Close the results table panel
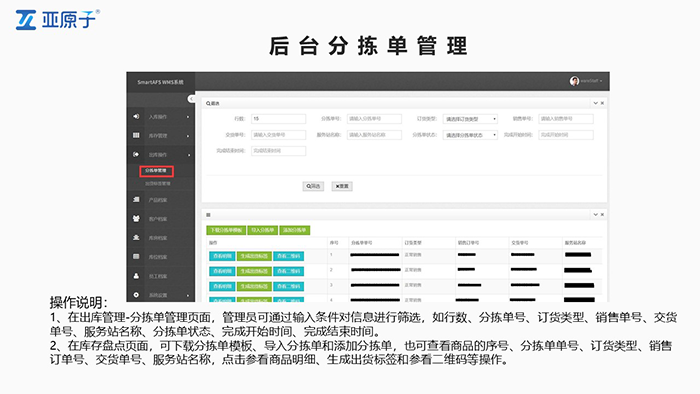This screenshot has width=700, height=394. tap(602, 215)
